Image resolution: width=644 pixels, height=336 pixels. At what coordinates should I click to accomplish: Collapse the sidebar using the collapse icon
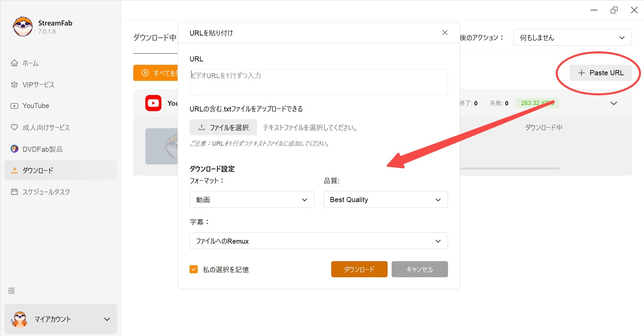pos(11,290)
